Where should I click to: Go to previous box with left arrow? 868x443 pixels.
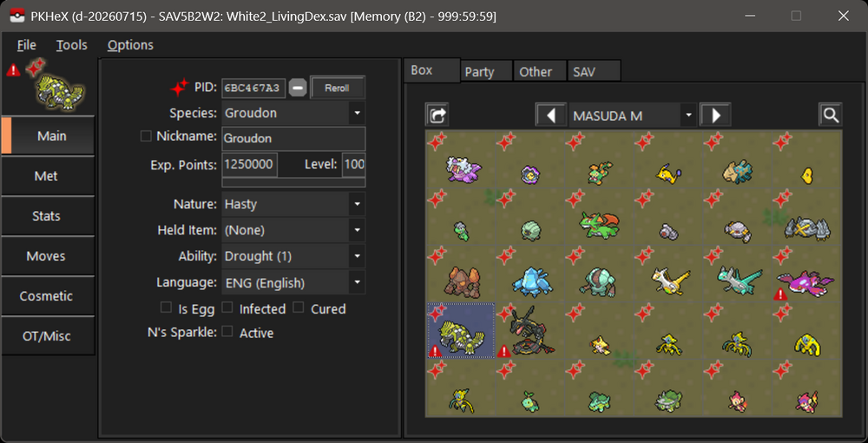coord(551,116)
